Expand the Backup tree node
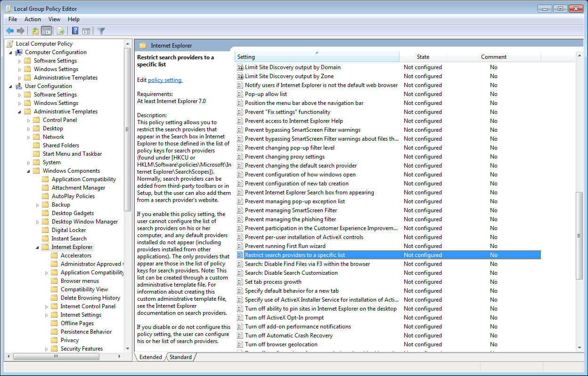The width and height of the screenshot is (588, 376). click(x=38, y=205)
